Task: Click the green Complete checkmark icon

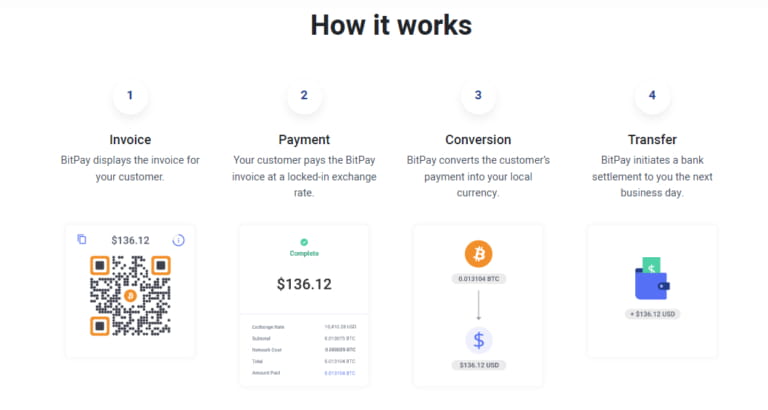Action: click(x=304, y=242)
